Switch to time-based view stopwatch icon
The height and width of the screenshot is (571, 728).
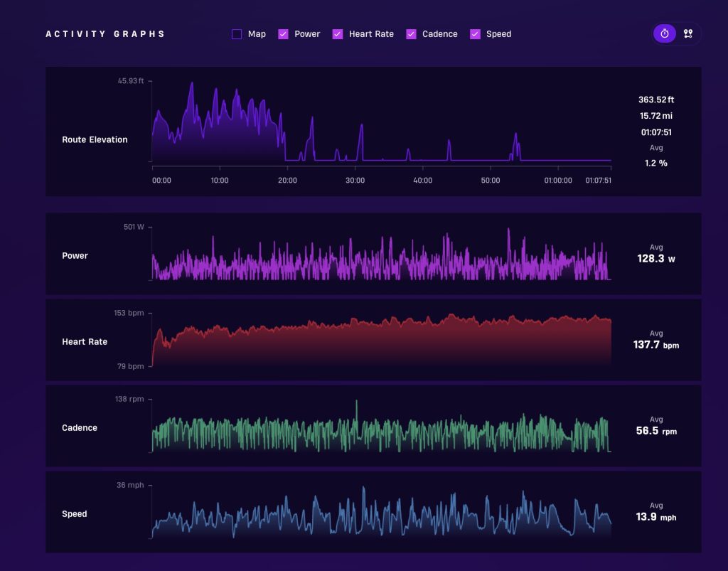tap(665, 34)
